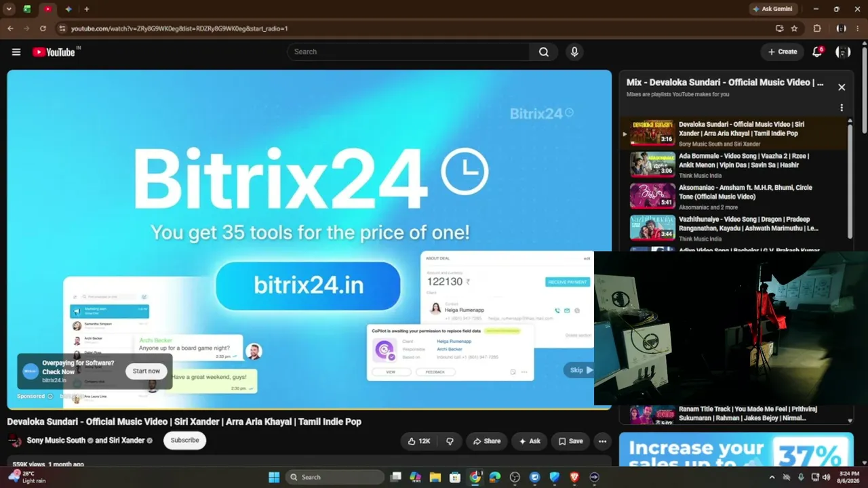This screenshot has height=488, width=868.
Task: Play Vazhithunaiye video thumbnail
Action: click(x=652, y=228)
